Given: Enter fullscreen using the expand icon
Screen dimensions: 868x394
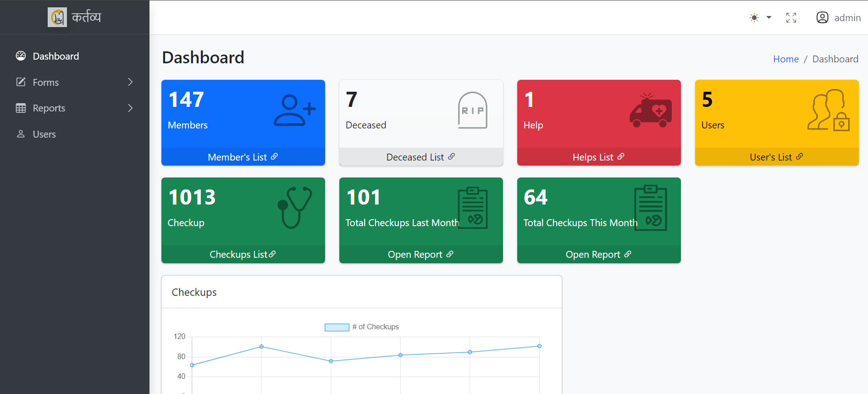Looking at the screenshot, I should coord(791,18).
